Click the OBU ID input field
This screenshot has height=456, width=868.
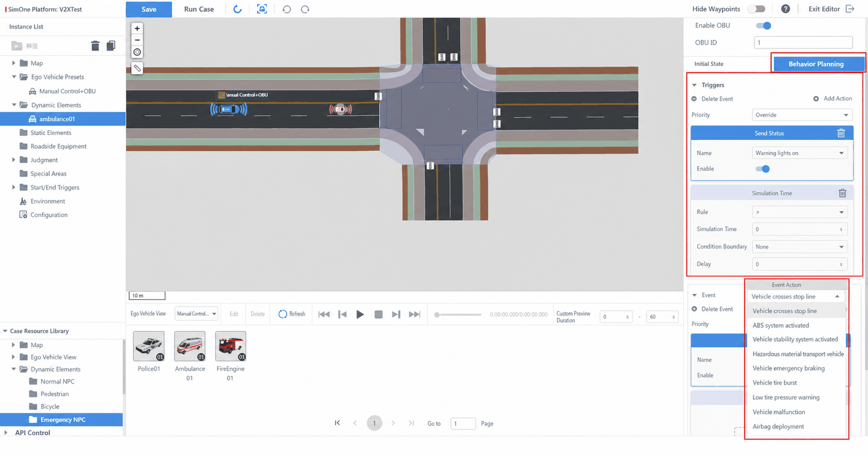803,42
